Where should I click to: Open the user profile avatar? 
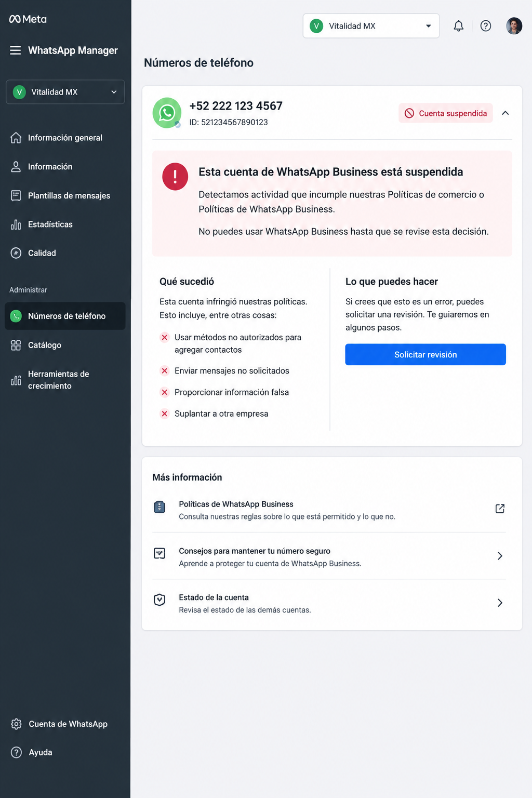click(x=514, y=26)
